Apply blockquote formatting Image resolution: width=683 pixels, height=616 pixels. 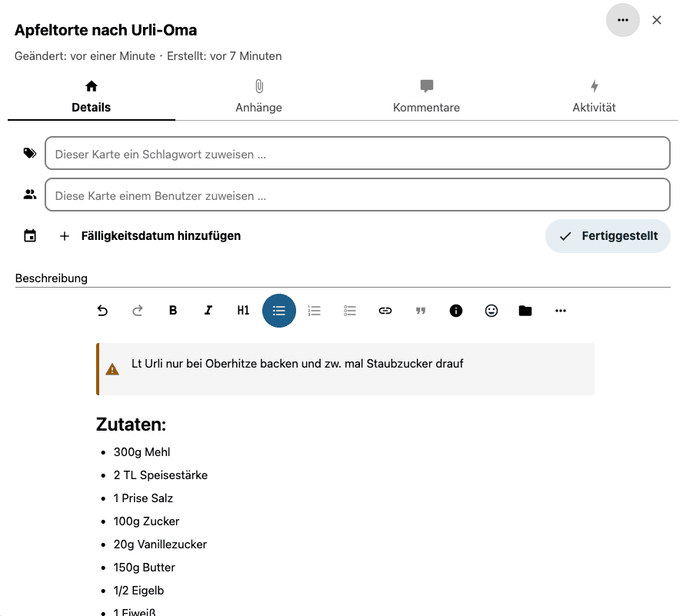pos(421,311)
